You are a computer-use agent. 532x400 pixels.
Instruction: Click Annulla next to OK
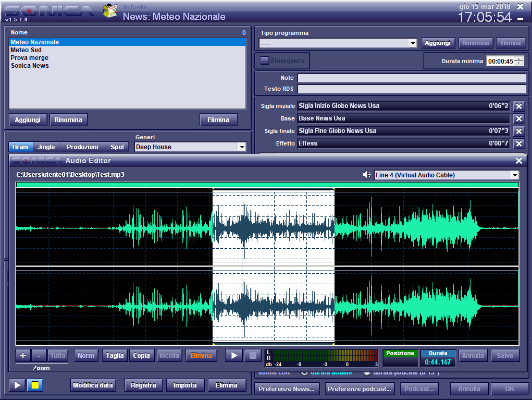(x=469, y=389)
